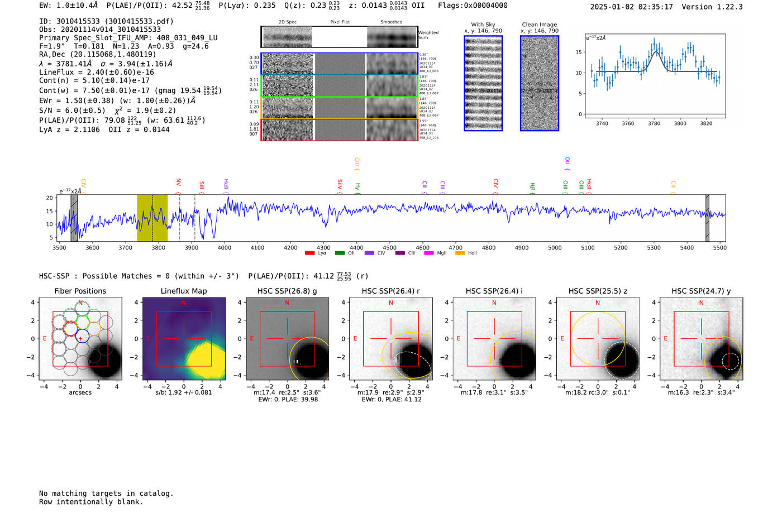Open the HSC SSP(25.5) z image
The image size is (782, 532).
pyautogui.click(x=598, y=339)
